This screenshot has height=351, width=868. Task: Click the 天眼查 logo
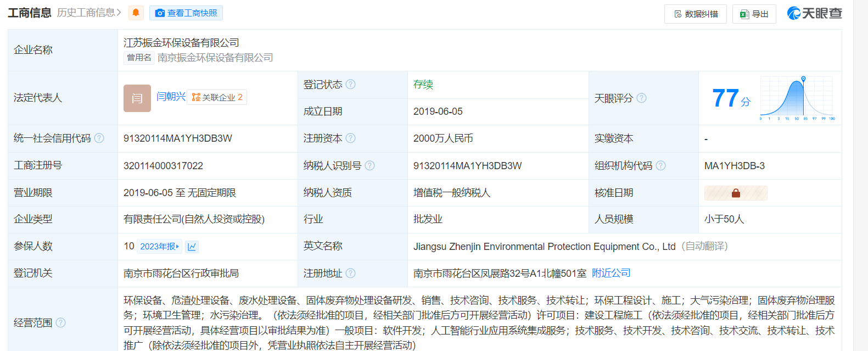pyautogui.click(x=815, y=13)
